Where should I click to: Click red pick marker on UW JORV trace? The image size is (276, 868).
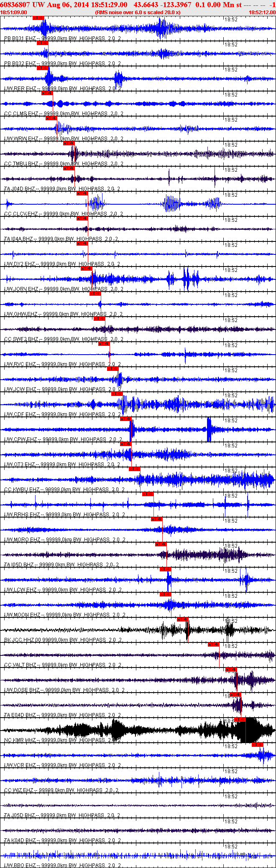click(x=86, y=269)
